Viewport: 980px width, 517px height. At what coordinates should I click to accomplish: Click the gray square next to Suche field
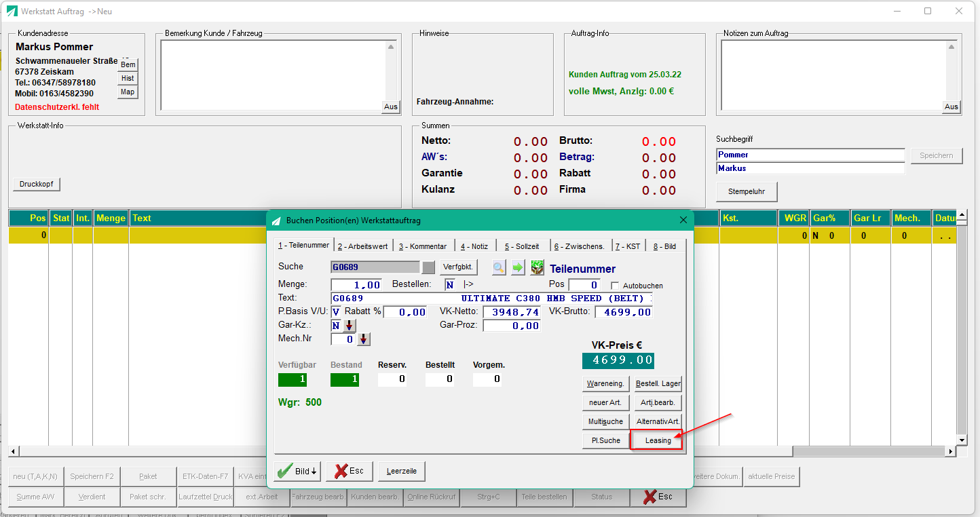(428, 267)
